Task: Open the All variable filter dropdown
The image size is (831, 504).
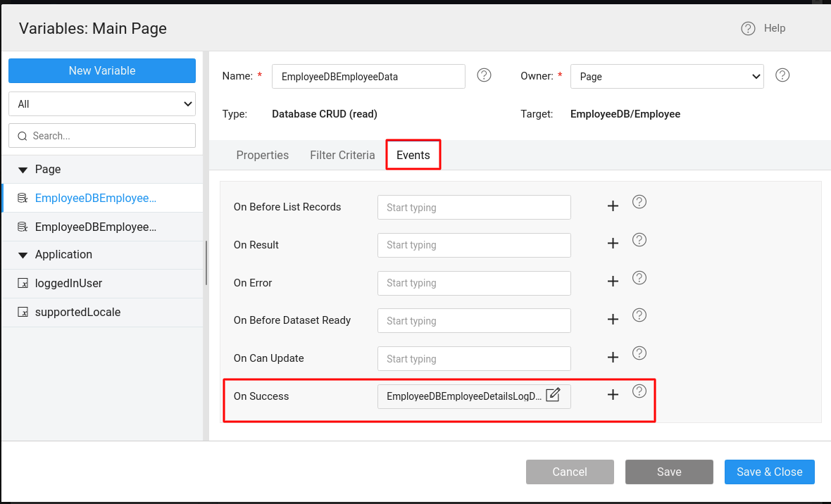Action: (x=102, y=104)
